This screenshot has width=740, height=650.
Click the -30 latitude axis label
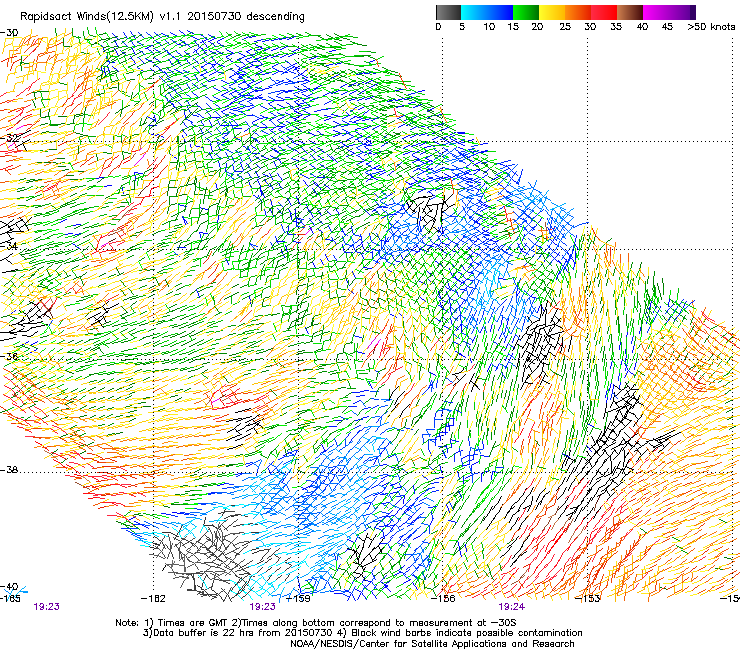click(9, 33)
